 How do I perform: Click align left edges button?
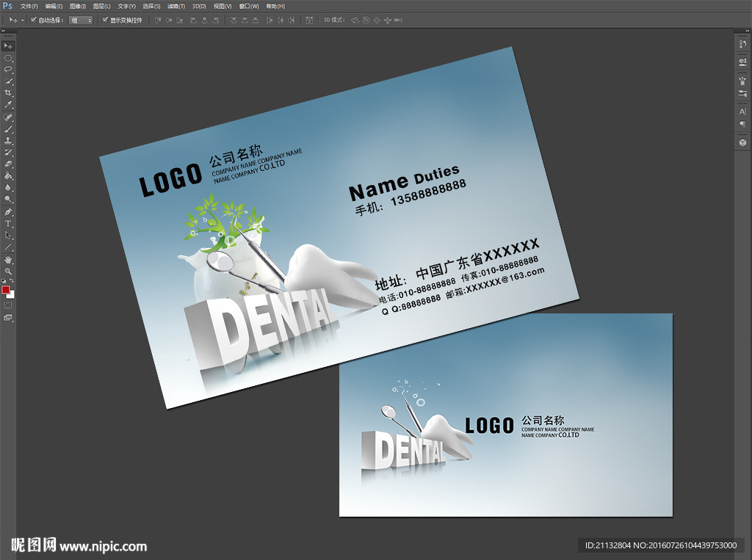(194, 20)
